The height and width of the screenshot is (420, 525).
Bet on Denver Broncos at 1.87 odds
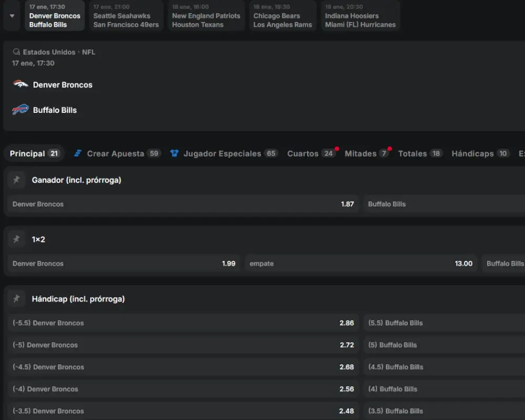(x=183, y=204)
